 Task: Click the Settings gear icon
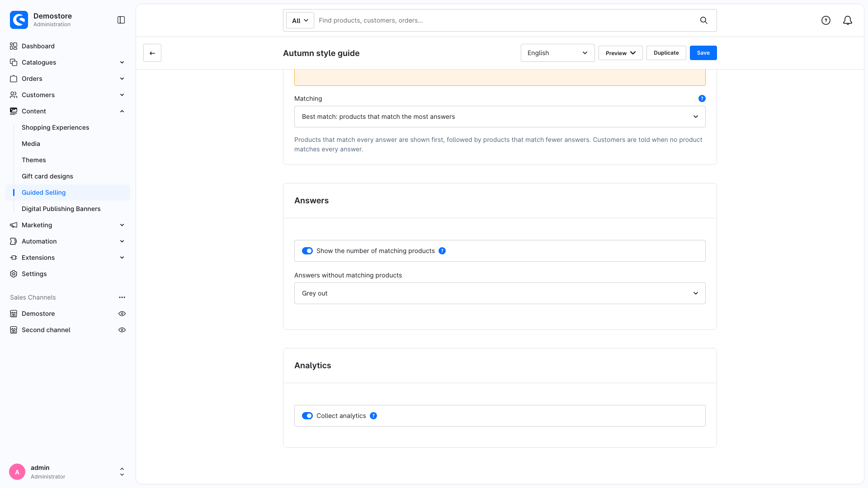click(x=14, y=274)
